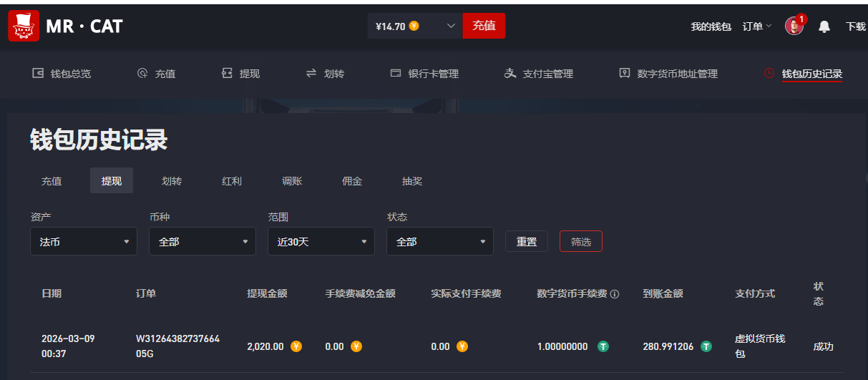The image size is (868, 380).
Task: Open 我的钱包 link in header
Action: coord(711,26)
